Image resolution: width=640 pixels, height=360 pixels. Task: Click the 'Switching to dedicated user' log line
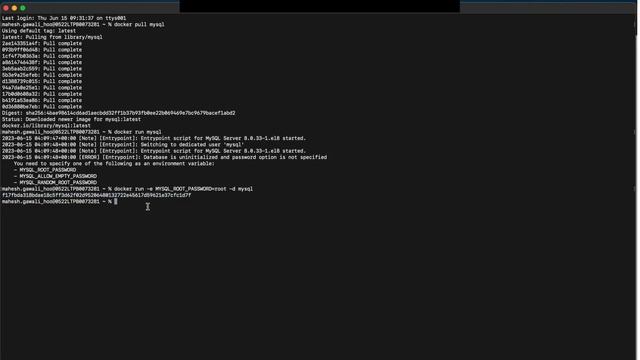point(123,145)
